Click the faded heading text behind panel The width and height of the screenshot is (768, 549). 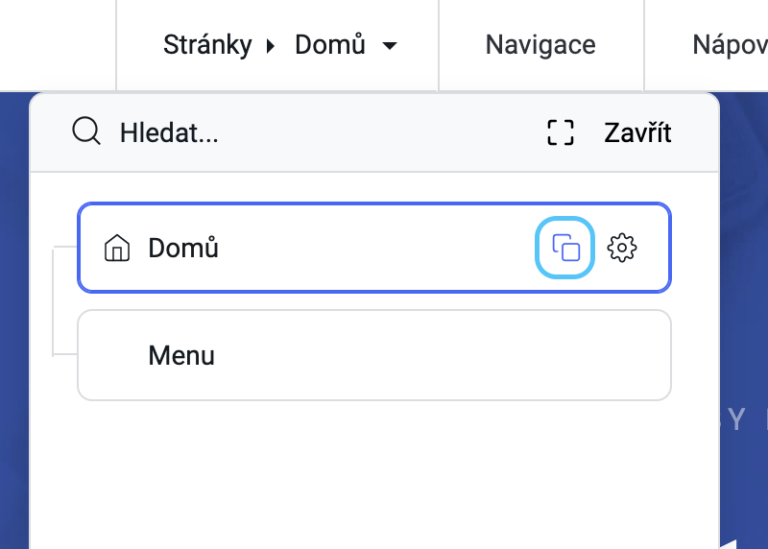click(x=744, y=419)
